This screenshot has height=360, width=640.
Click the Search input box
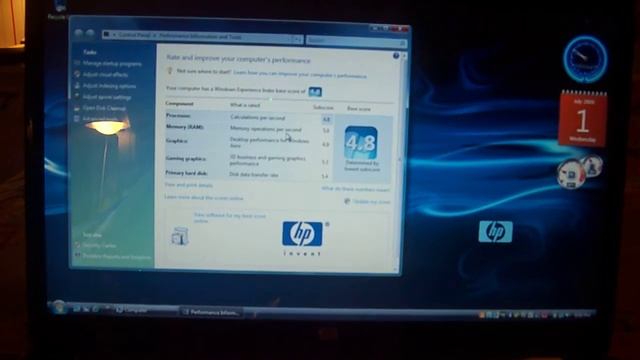pyautogui.click(x=356, y=41)
